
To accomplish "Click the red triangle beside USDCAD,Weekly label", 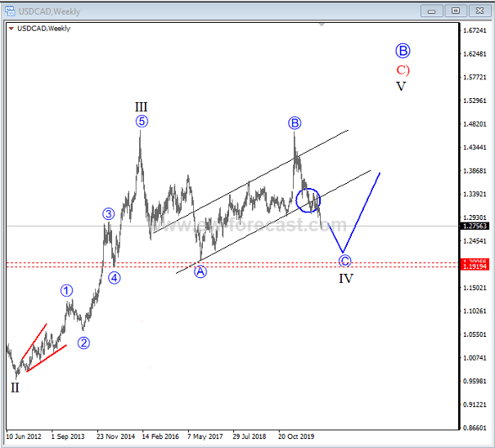I will (10, 29).
